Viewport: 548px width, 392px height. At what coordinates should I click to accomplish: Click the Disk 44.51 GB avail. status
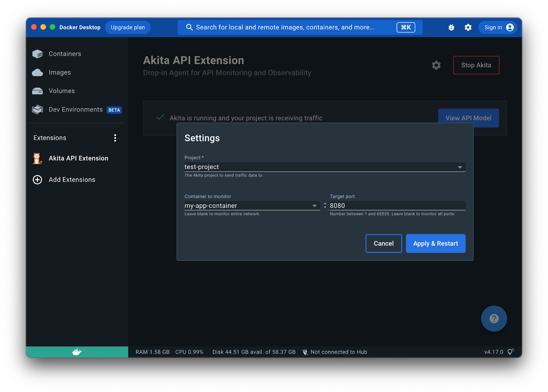[254, 352]
